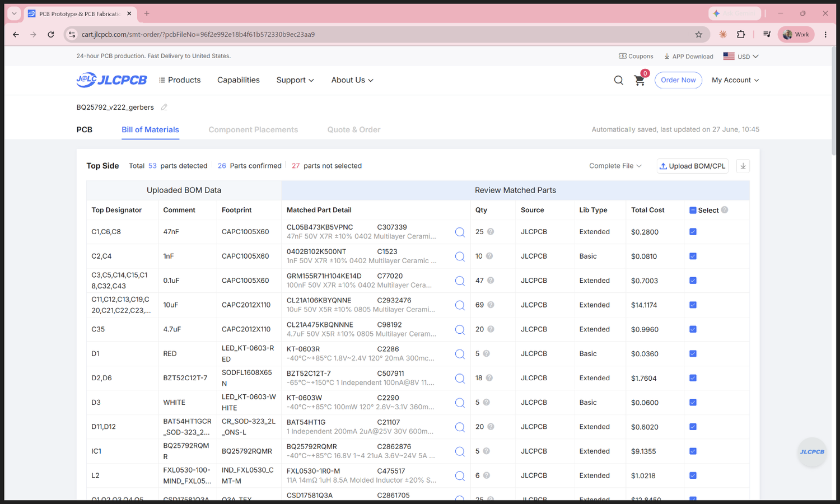
Task: Click the help icon next to Select
Action: (x=725, y=210)
